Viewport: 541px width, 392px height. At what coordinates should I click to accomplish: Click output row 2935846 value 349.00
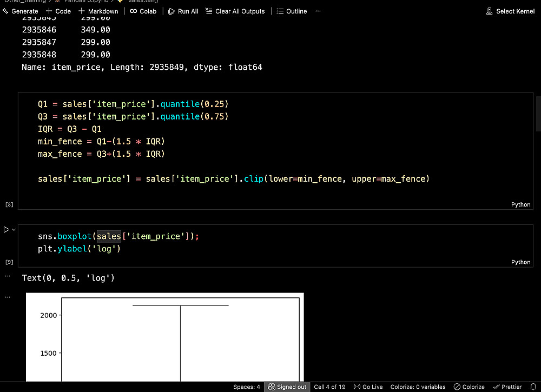(66, 30)
